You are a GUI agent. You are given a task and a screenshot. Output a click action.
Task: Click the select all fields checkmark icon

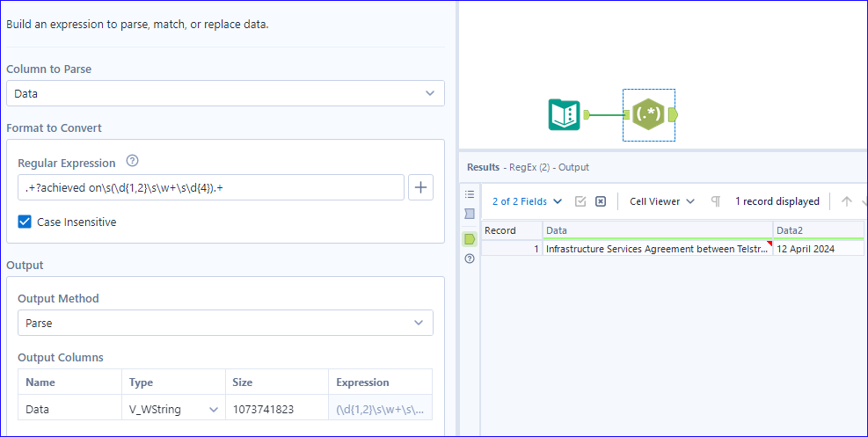(580, 201)
